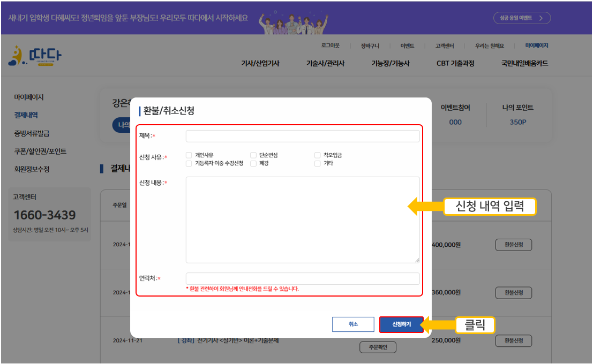Open 마이페이지 top link
This screenshot has width=593, height=364.
[536, 45]
